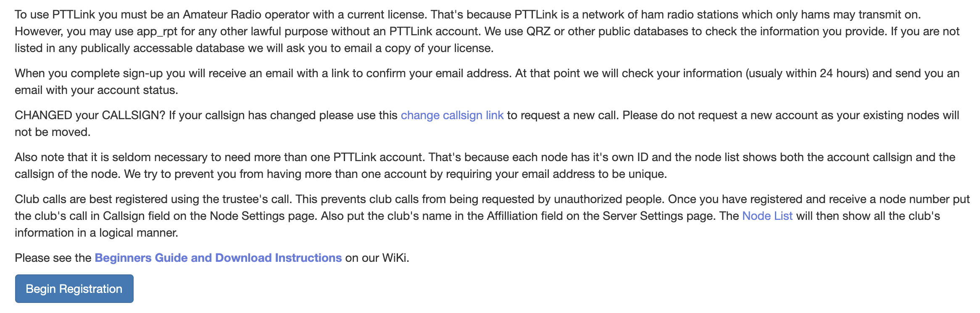980x313 pixels.
Task: Click the "Please see the" text
Action: point(53,258)
